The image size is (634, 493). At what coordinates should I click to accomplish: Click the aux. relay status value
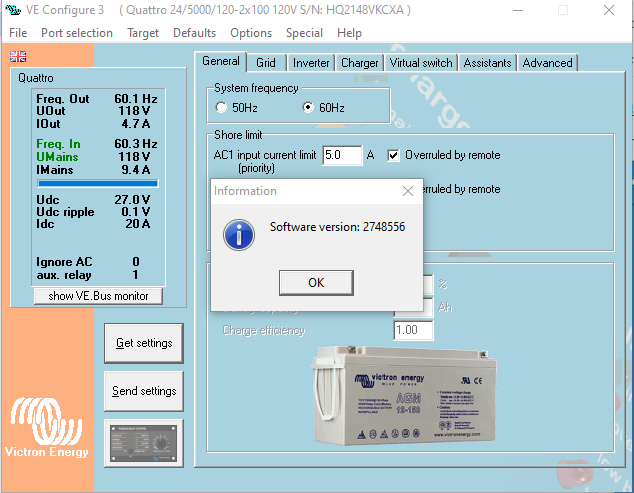click(x=135, y=275)
